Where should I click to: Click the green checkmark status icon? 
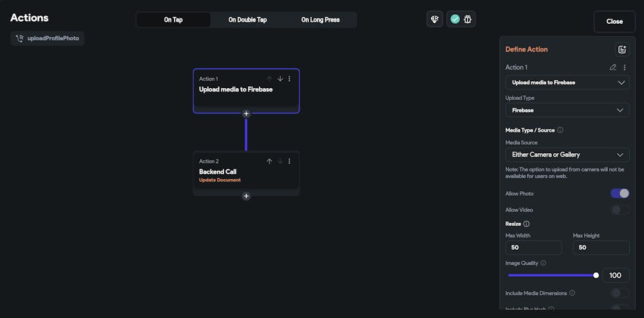pyautogui.click(x=455, y=19)
